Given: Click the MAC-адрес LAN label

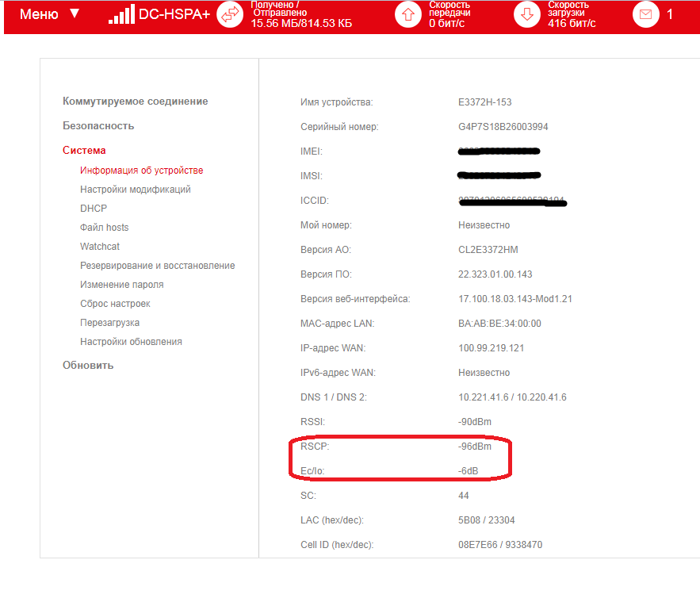Looking at the screenshot, I should tap(338, 324).
